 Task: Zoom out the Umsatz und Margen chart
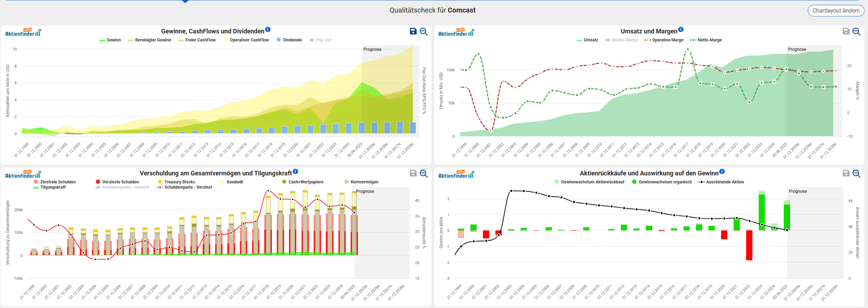click(x=856, y=31)
